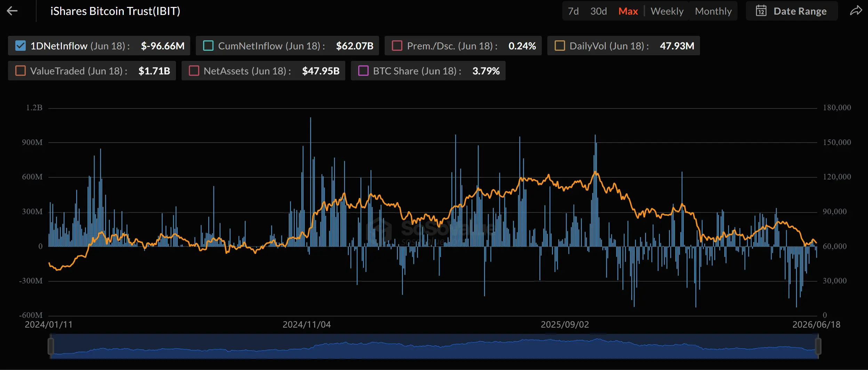Screen dimensions: 868x370
Task: Click the 2024/01/11 axis date label
Action: point(49,324)
